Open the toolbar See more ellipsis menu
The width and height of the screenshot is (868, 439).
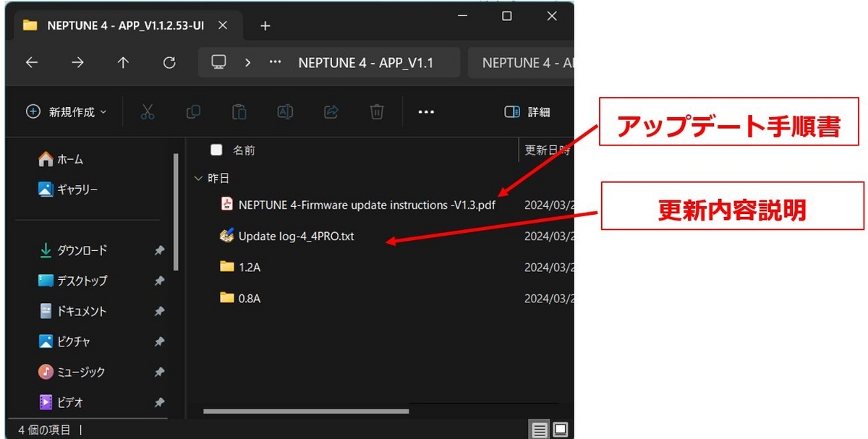[x=426, y=112]
